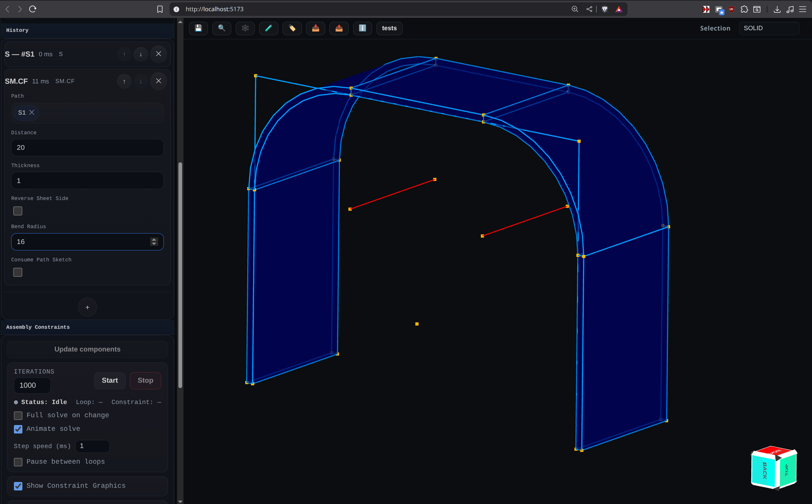Viewport: 812px width, 504px height.
Task: Click the save project floppy disk icon
Action: point(198,28)
